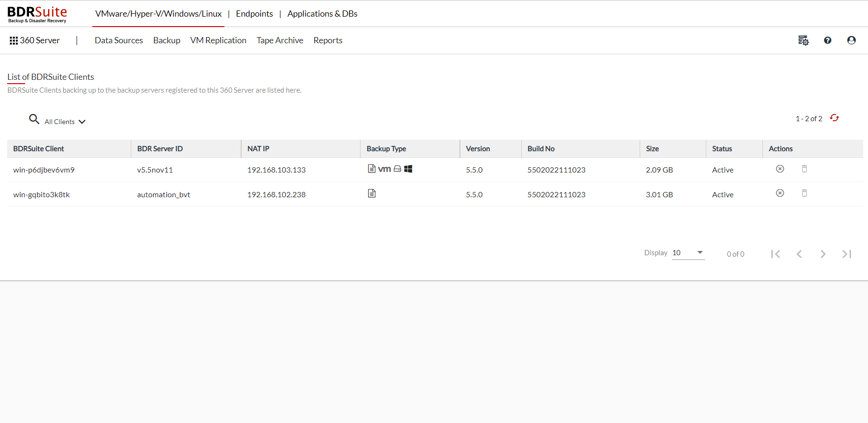The height and width of the screenshot is (423, 868).
Task: Click server ID automation_bvt
Action: pyautogui.click(x=164, y=194)
